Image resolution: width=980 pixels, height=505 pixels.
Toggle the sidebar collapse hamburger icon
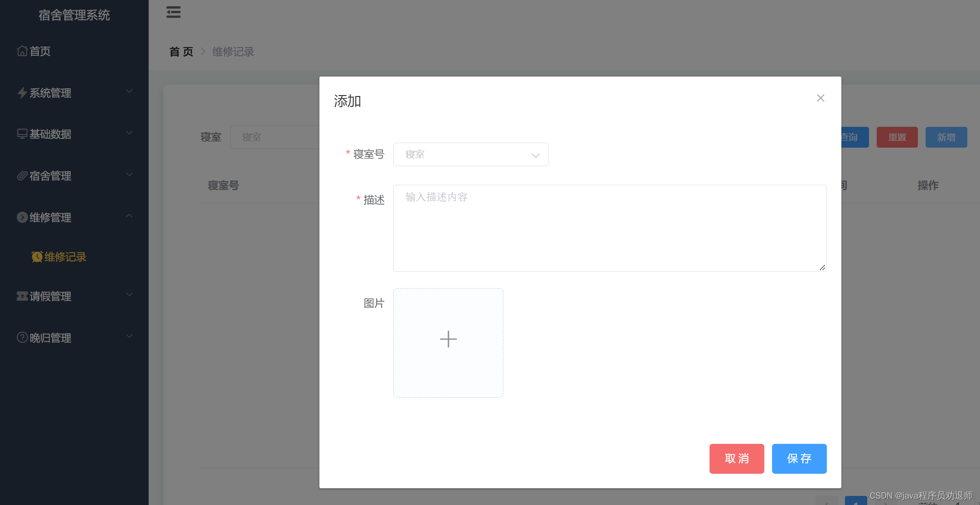(174, 12)
